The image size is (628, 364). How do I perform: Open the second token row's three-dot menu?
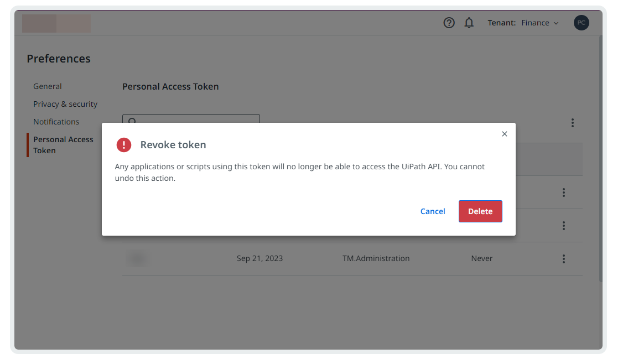tap(563, 226)
